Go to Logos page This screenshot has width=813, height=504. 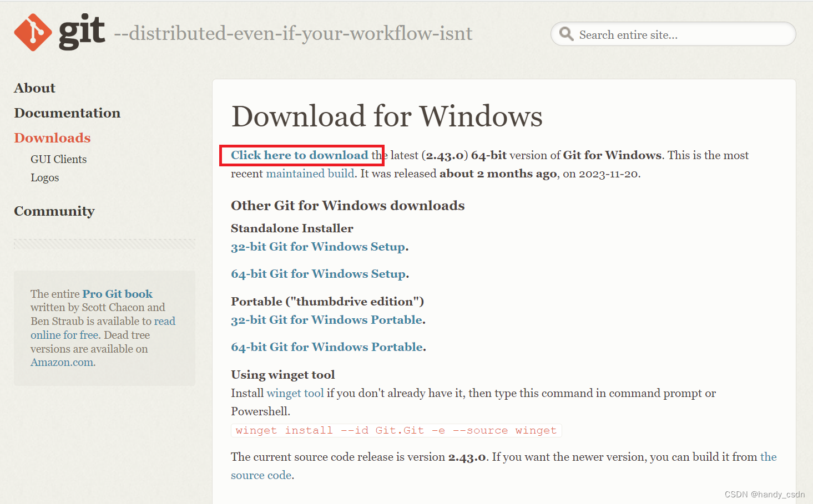[44, 178]
